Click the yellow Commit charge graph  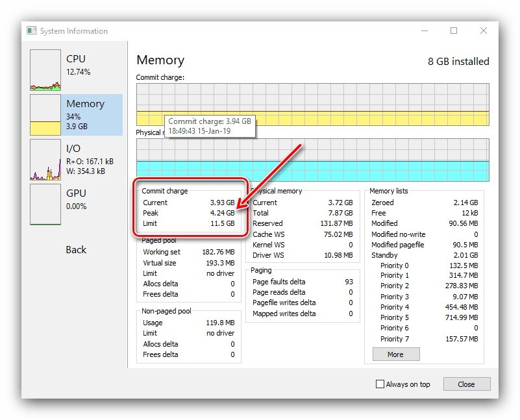click(x=313, y=105)
